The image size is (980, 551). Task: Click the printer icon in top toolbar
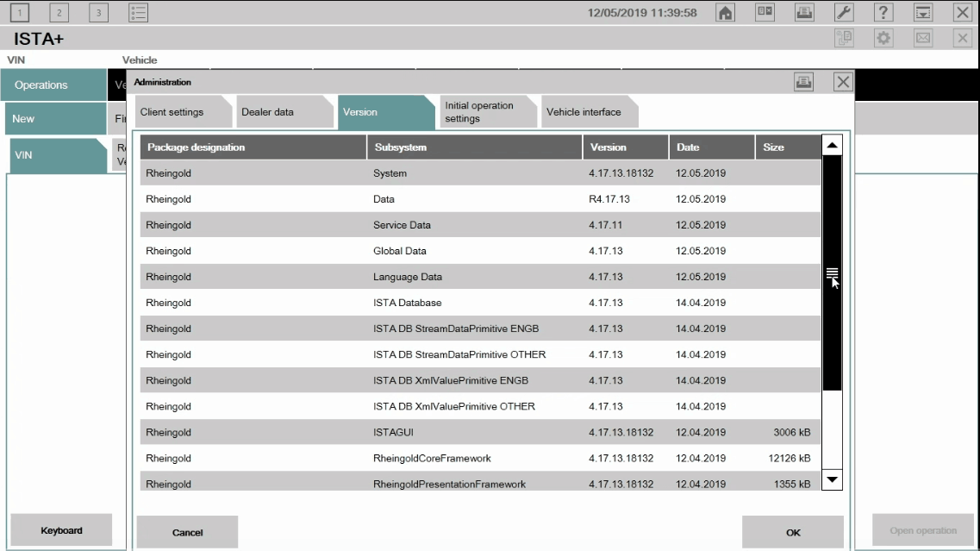pos(805,12)
